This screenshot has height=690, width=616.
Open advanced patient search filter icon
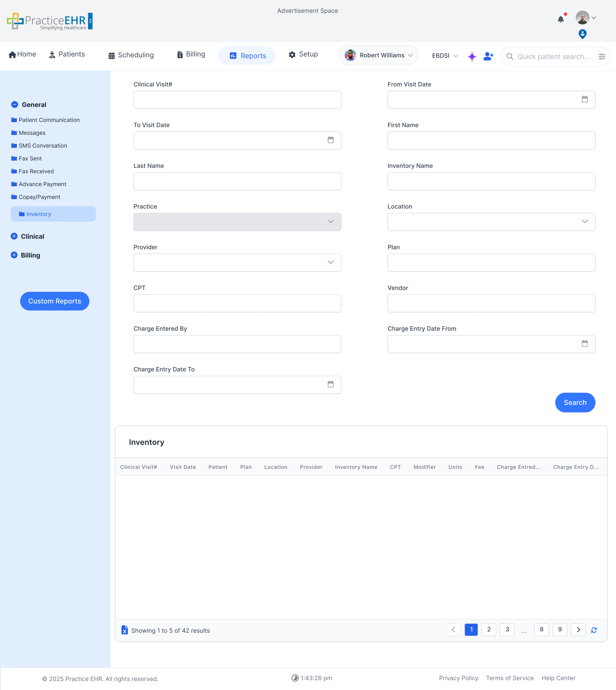click(601, 56)
